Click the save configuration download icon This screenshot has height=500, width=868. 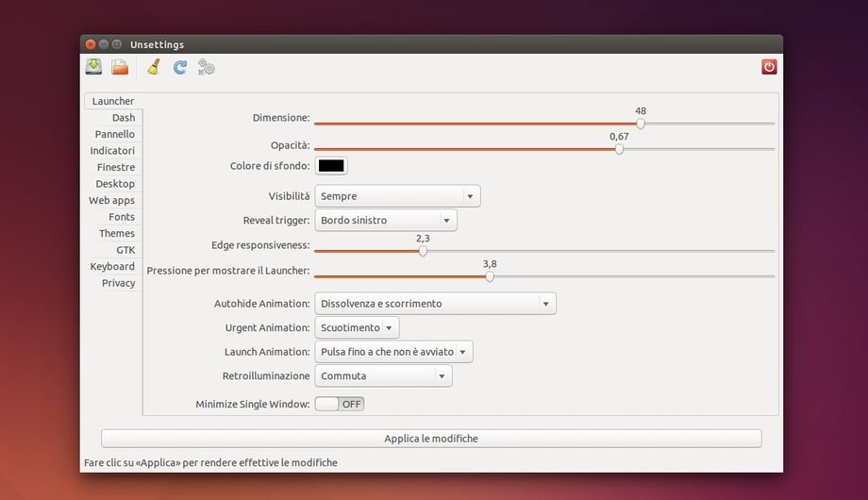pyautogui.click(x=93, y=67)
